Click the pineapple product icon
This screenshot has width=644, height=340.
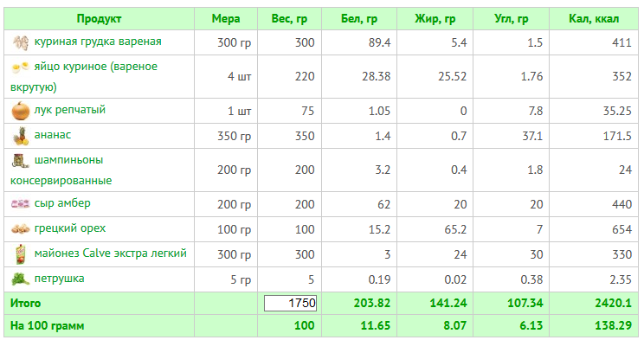(x=20, y=136)
